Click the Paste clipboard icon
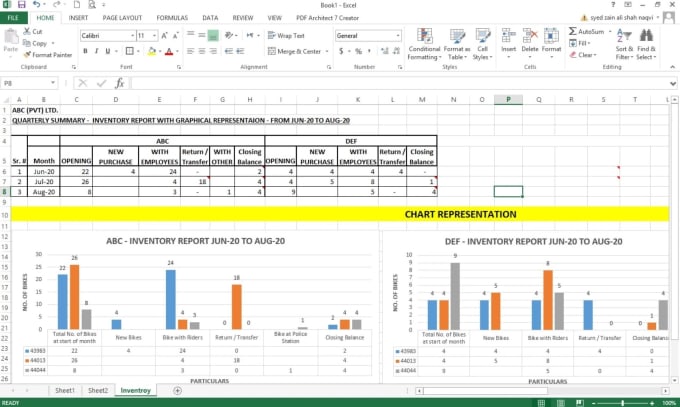This screenshot has width=680, height=407. pos(11,36)
